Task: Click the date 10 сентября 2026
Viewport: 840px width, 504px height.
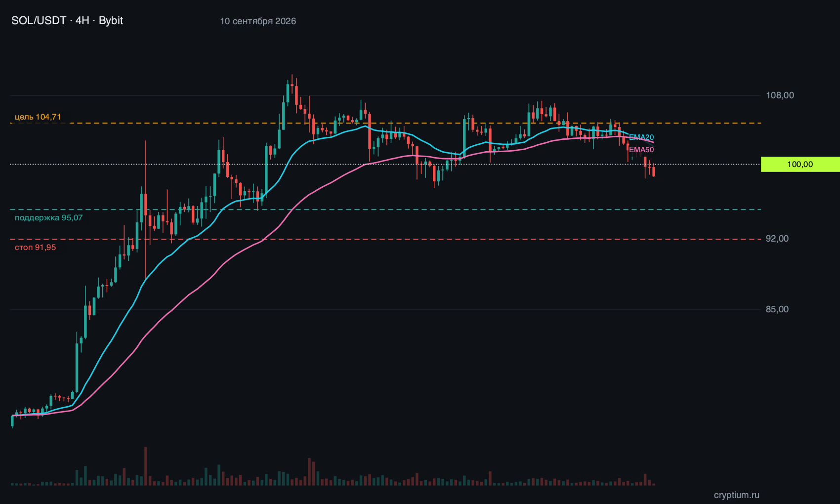Action: [x=258, y=21]
